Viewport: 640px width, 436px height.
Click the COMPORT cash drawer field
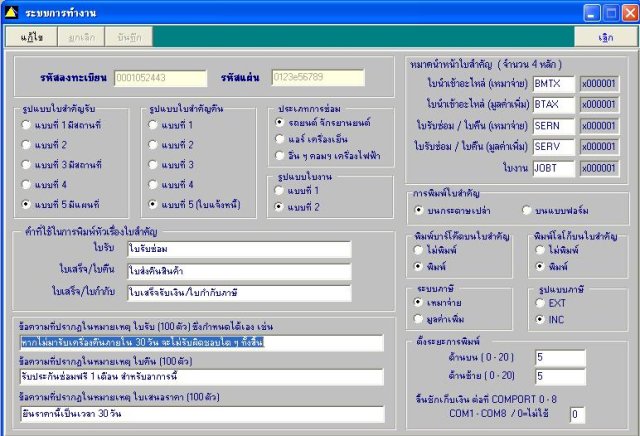pos(577,414)
